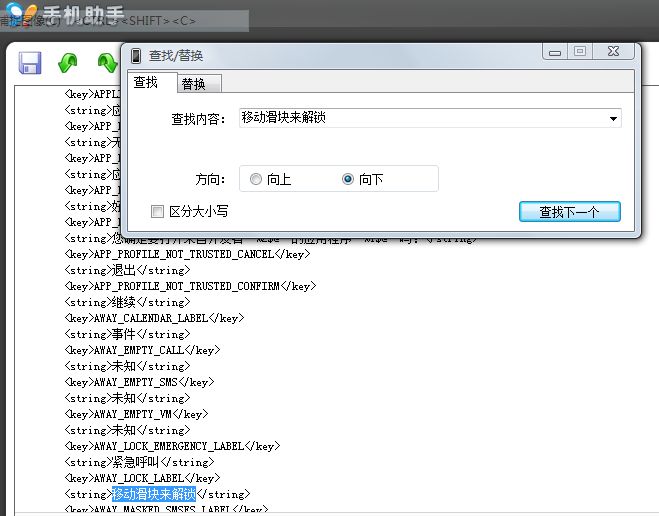Viewport: 659px width, 516px height.
Task: Click the 继续 string line
Action: tap(127, 302)
